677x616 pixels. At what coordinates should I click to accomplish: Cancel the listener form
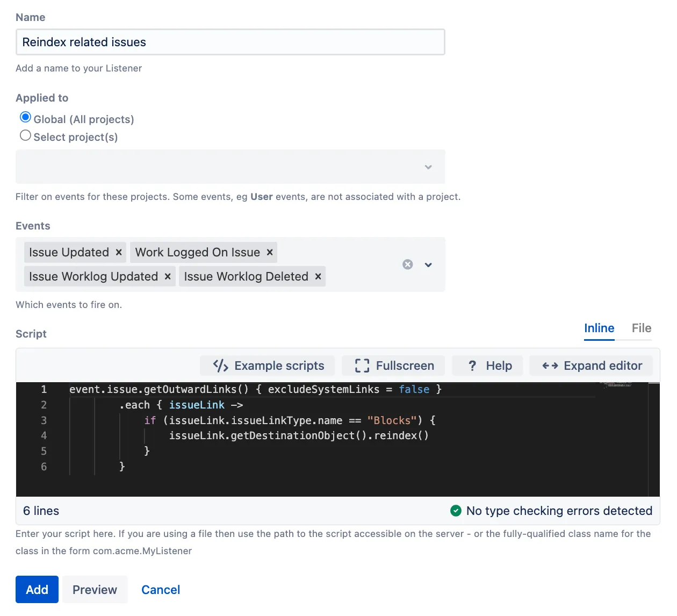point(161,590)
